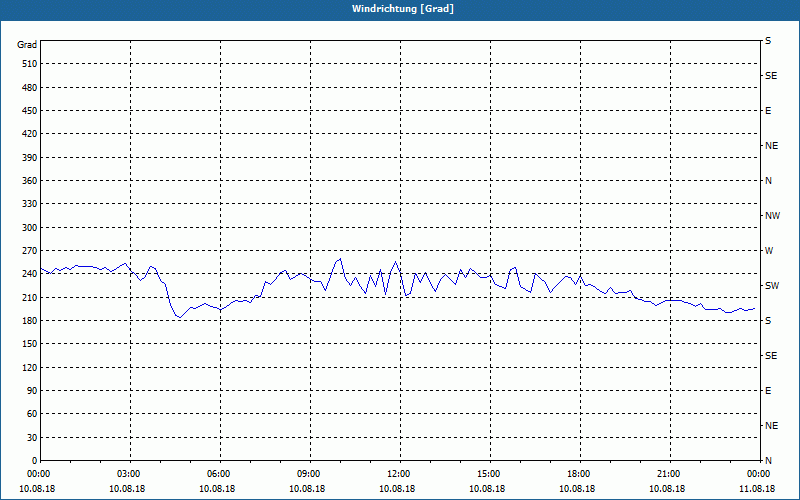Select the 30 y-axis value
800x500 pixels.
pos(32,438)
